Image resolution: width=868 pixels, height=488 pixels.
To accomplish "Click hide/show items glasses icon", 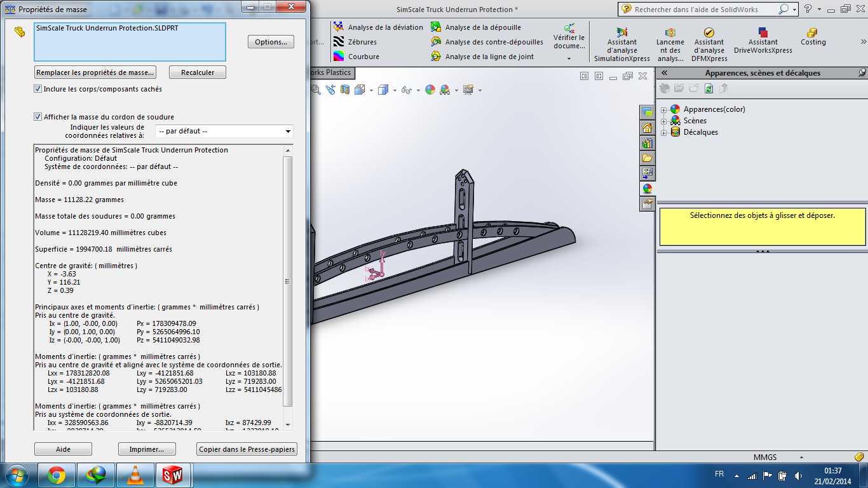I will (406, 90).
